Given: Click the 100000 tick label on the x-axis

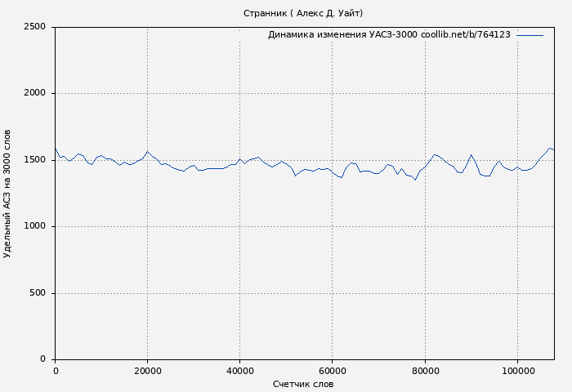Looking at the screenshot, I should point(516,371).
